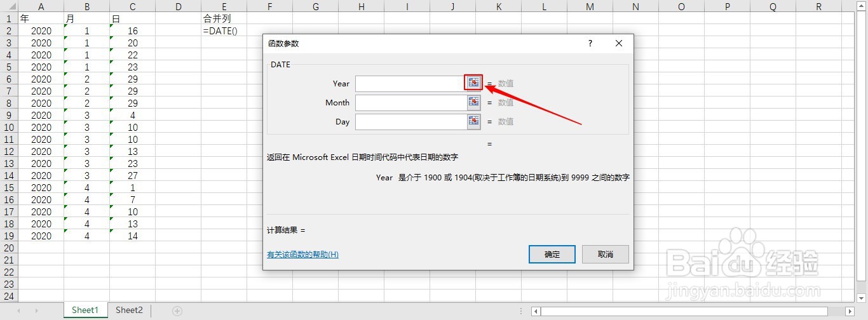
Task: Open the 有关该函数的帮助(H) link
Action: pos(302,255)
